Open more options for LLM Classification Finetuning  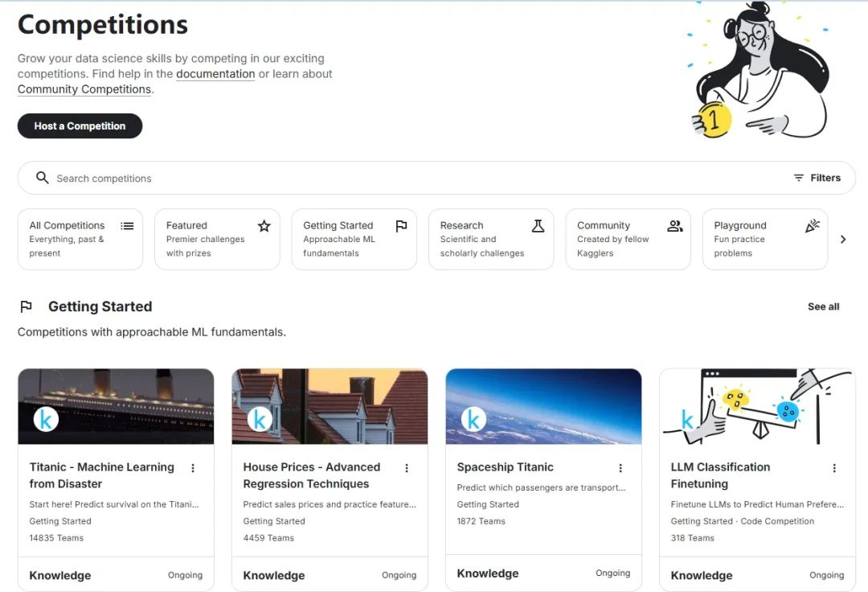(834, 468)
